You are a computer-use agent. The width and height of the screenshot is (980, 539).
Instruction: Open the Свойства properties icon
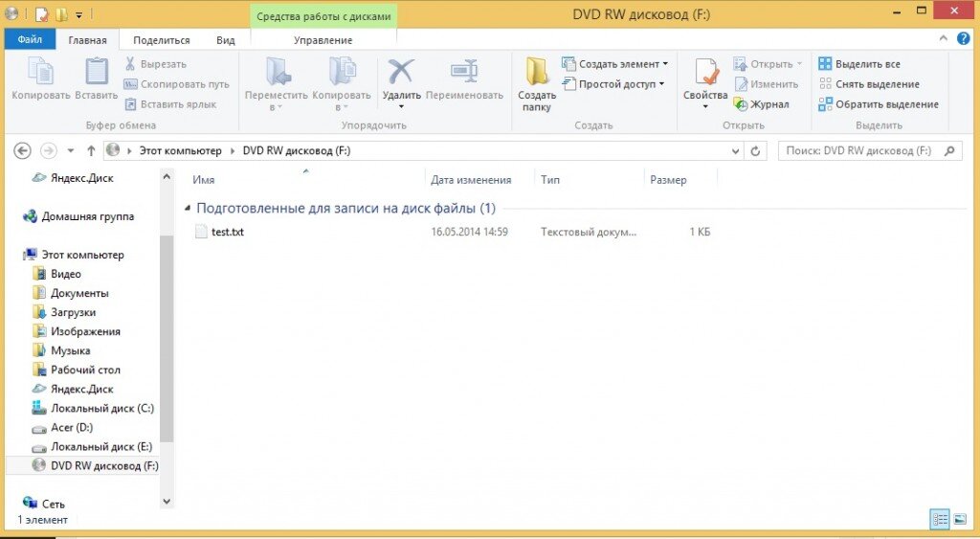pyautogui.click(x=705, y=71)
